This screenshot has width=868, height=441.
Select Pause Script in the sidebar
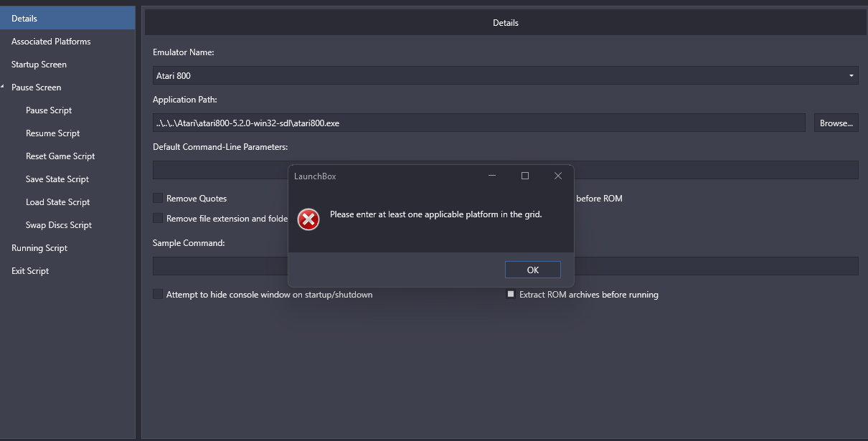click(x=49, y=110)
